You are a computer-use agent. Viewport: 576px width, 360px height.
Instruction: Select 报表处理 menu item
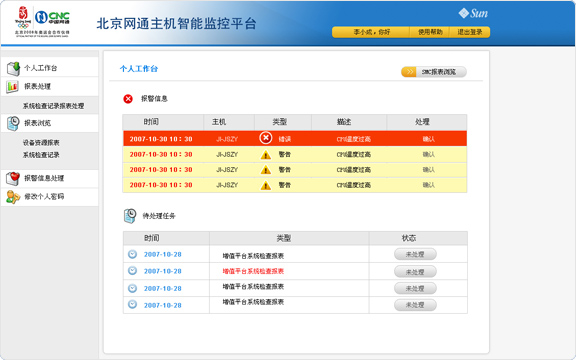[x=37, y=87]
